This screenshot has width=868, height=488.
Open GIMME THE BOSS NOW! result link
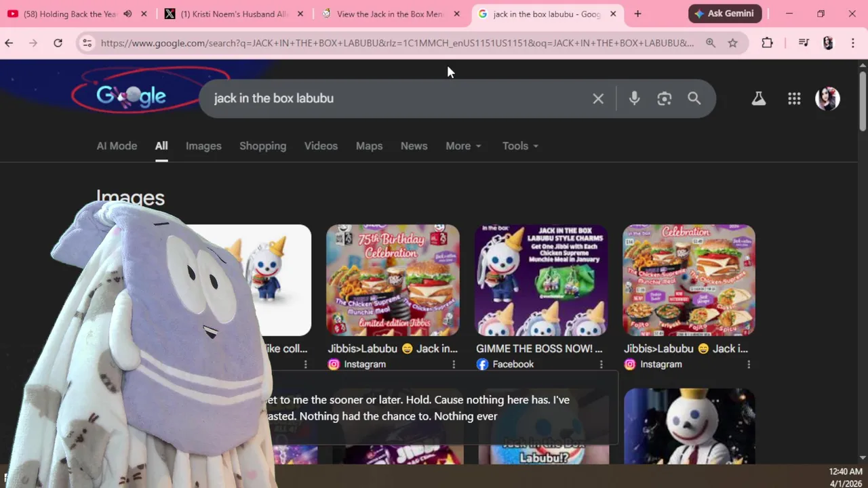click(539, 348)
